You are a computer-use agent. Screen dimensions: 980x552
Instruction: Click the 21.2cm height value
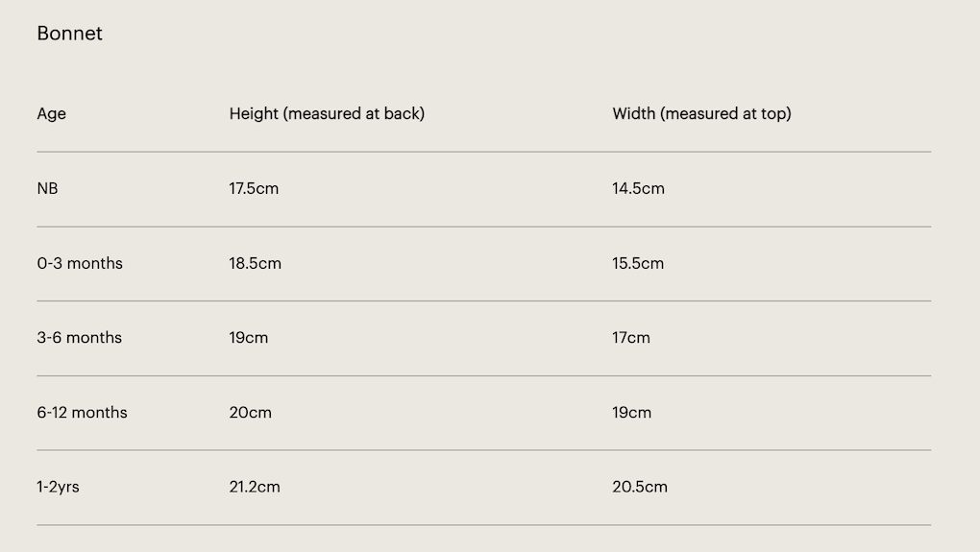[255, 487]
